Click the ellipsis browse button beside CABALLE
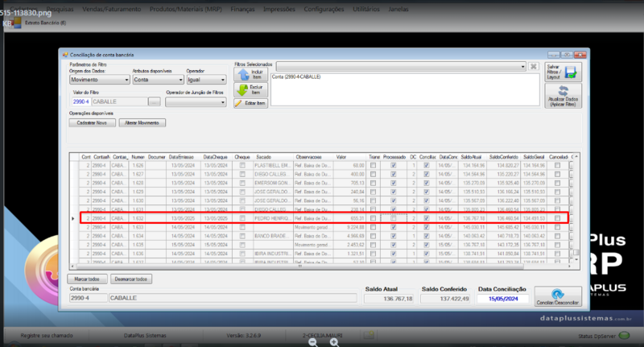This screenshot has height=347, width=644. point(154,101)
